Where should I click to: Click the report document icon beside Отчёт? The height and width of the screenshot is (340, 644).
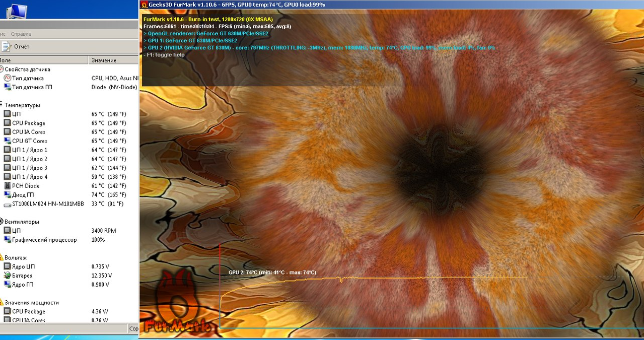pyautogui.click(x=6, y=46)
